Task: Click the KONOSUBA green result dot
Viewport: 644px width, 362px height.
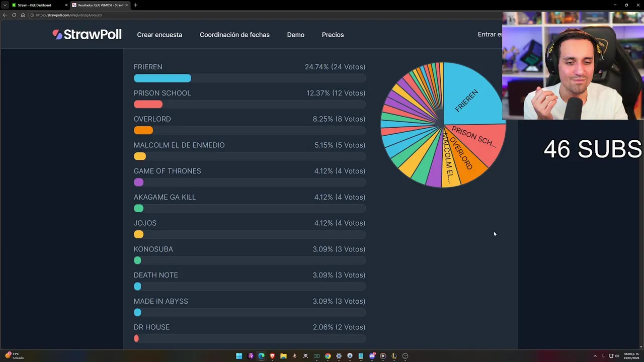Action: (x=137, y=260)
